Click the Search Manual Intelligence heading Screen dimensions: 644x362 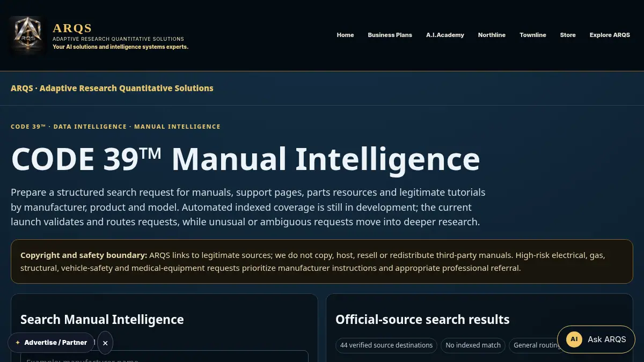click(x=102, y=320)
